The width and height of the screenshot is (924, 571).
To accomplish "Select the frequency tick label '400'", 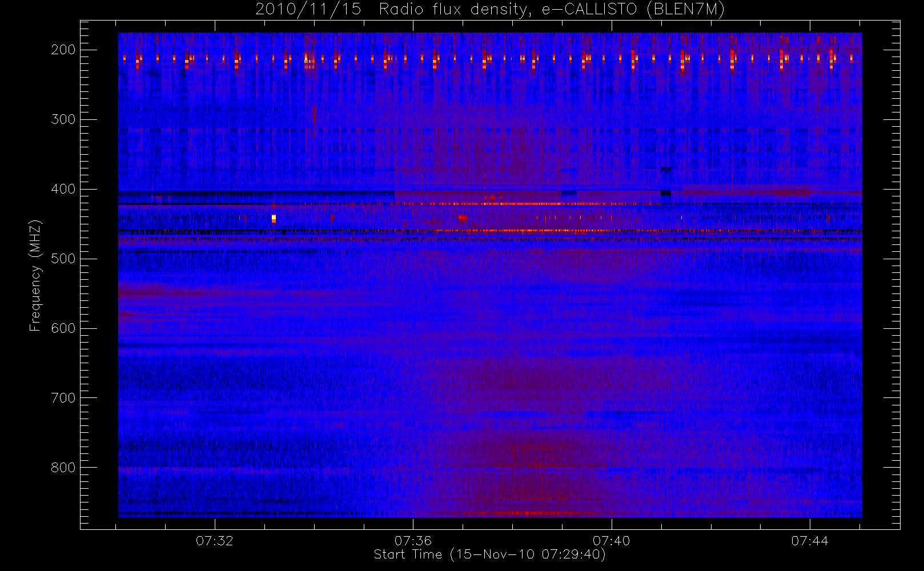I will 63,189.
